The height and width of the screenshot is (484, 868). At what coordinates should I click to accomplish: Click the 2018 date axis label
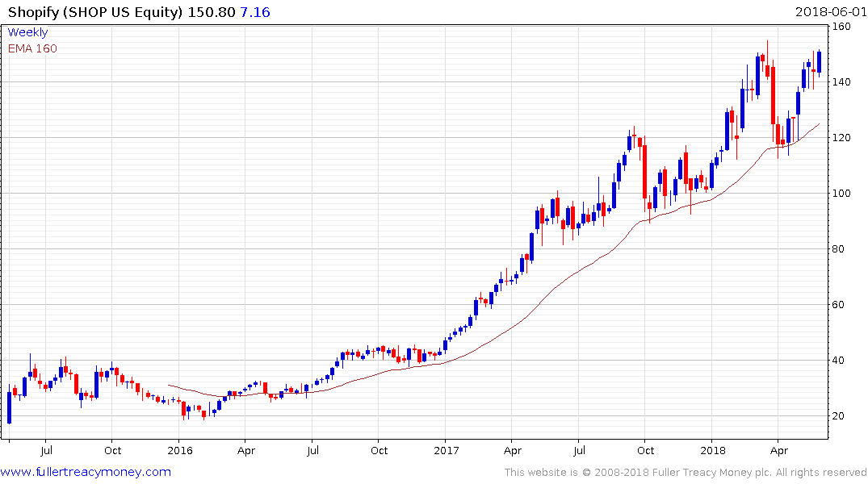712,451
